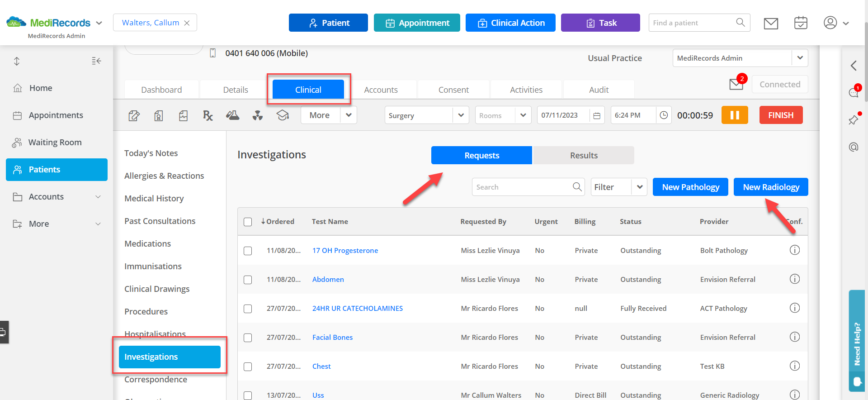
Task: Pause the consultation timer
Action: (x=735, y=115)
